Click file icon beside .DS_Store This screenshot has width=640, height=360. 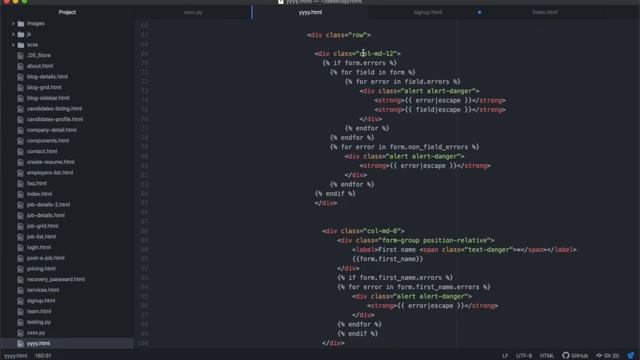20,56
